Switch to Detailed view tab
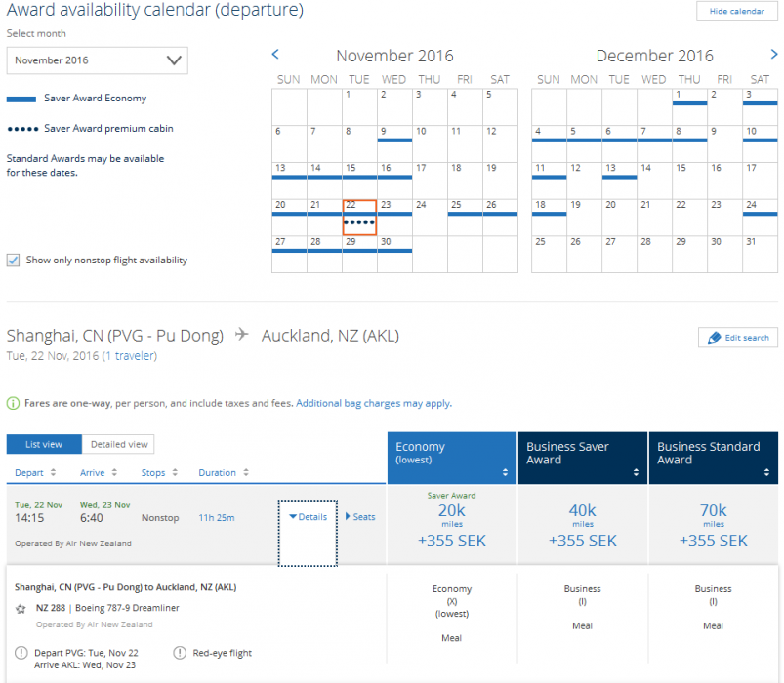 click(117, 444)
